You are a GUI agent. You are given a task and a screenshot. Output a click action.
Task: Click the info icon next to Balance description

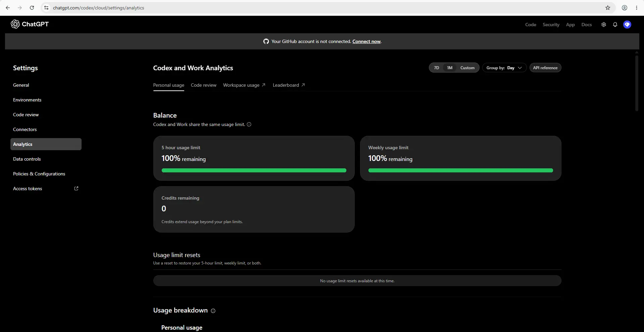tap(249, 124)
